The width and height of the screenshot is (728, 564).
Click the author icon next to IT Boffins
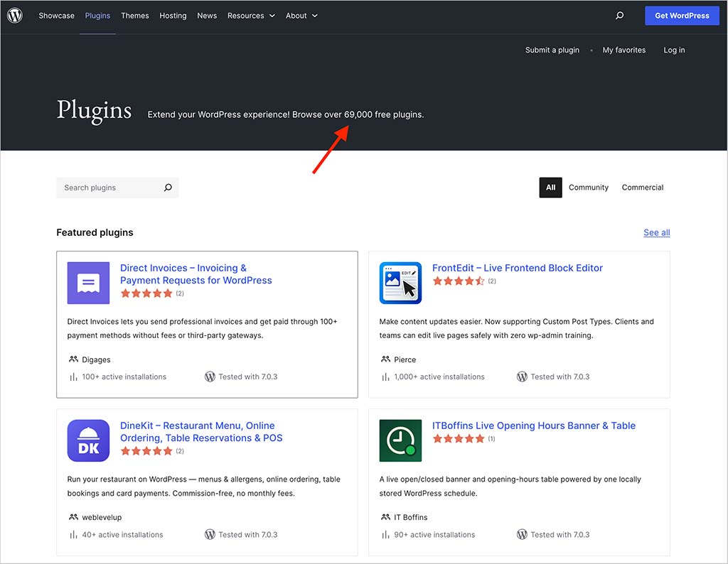pyautogui.click(x=385, y=516)
